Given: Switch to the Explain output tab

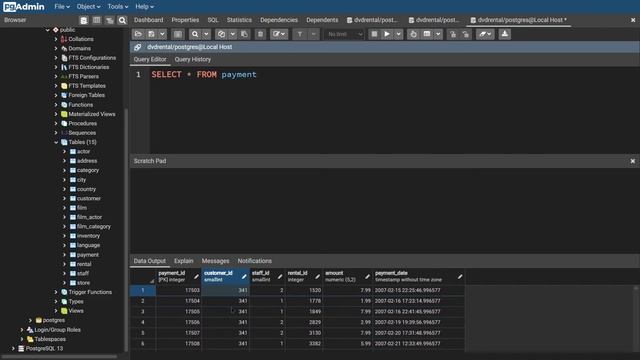Looking at the screenshot, I should pyautogui.click(x=184, y=261).
